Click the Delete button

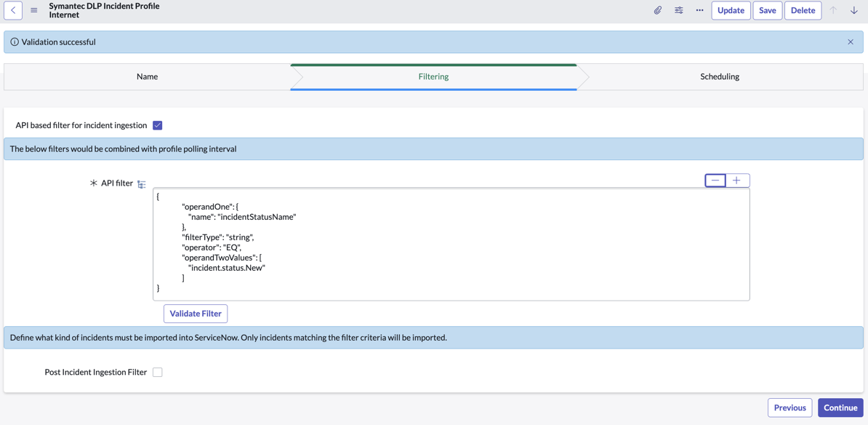(803, 10)
